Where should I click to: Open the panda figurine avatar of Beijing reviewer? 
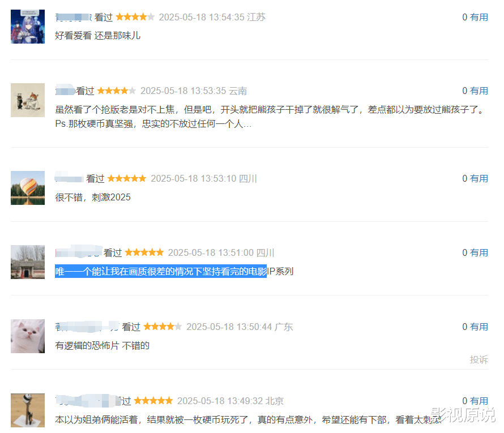click(x=28, y=410)
